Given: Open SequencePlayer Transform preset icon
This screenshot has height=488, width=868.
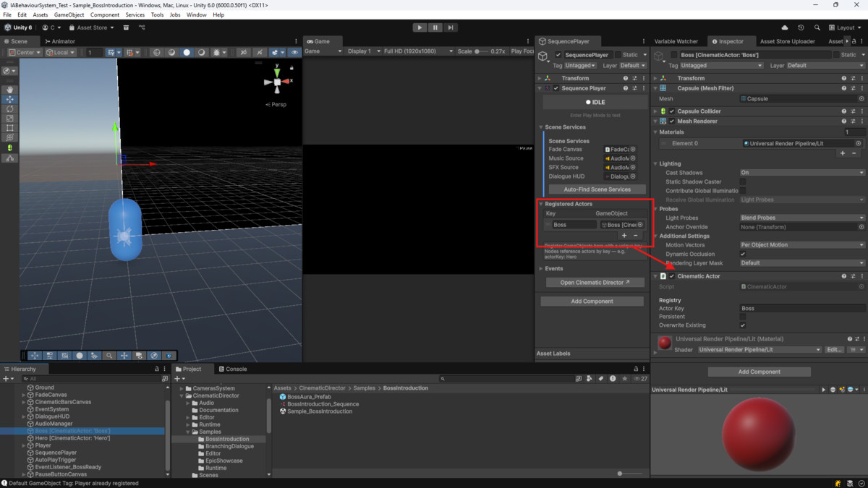Looking at the screenshot, I should [x=634, y=78].
